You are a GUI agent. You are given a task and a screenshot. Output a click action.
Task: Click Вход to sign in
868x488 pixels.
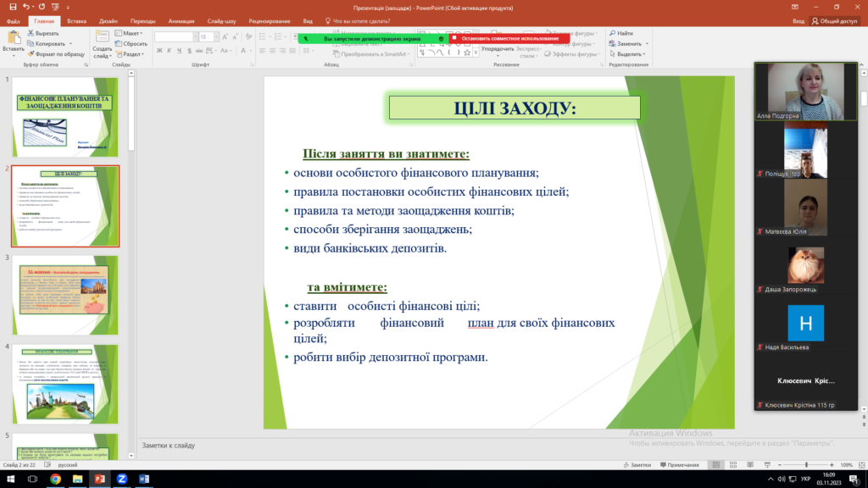(798, 21)
